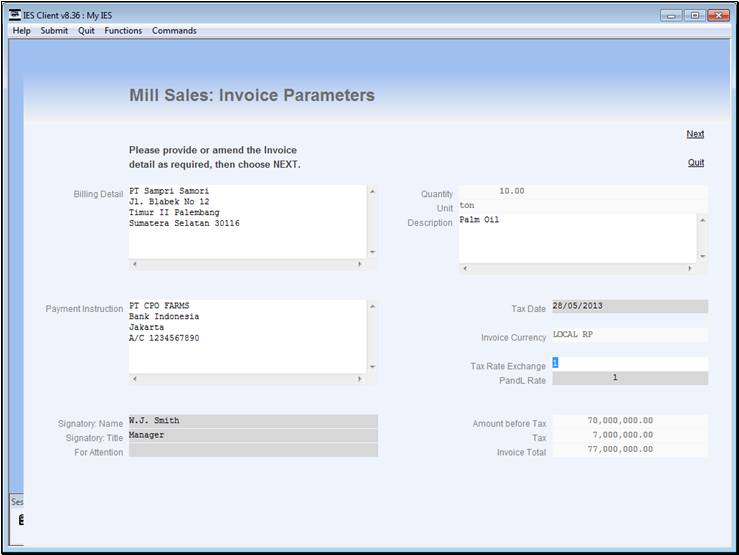Open the Submit menu
The image size is (739, 555).
tap(54, 31)
